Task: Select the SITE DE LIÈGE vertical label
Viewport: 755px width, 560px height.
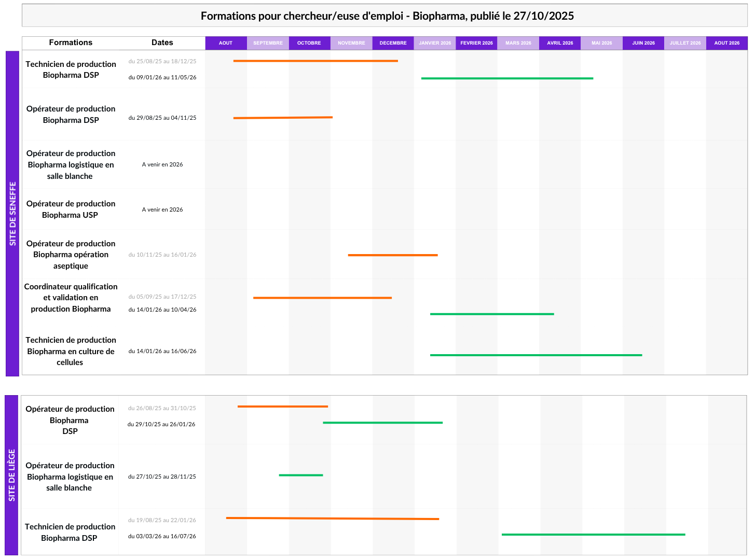Action: 11,475
